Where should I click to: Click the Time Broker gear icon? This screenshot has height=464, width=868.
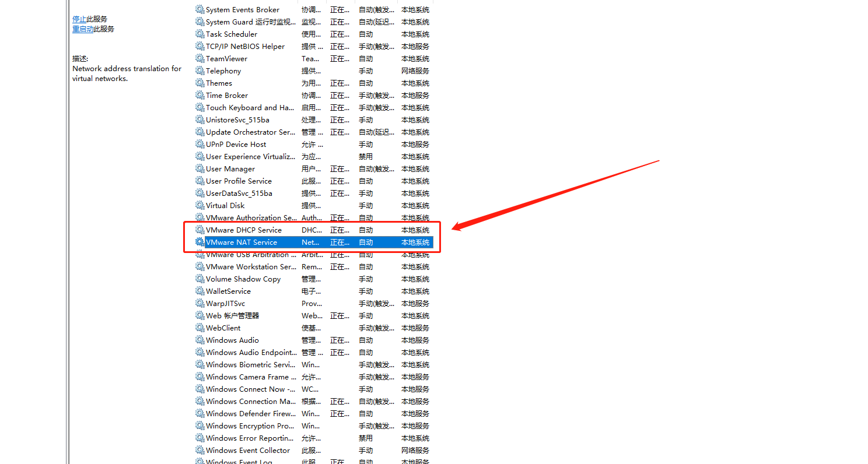pos(200,96)
